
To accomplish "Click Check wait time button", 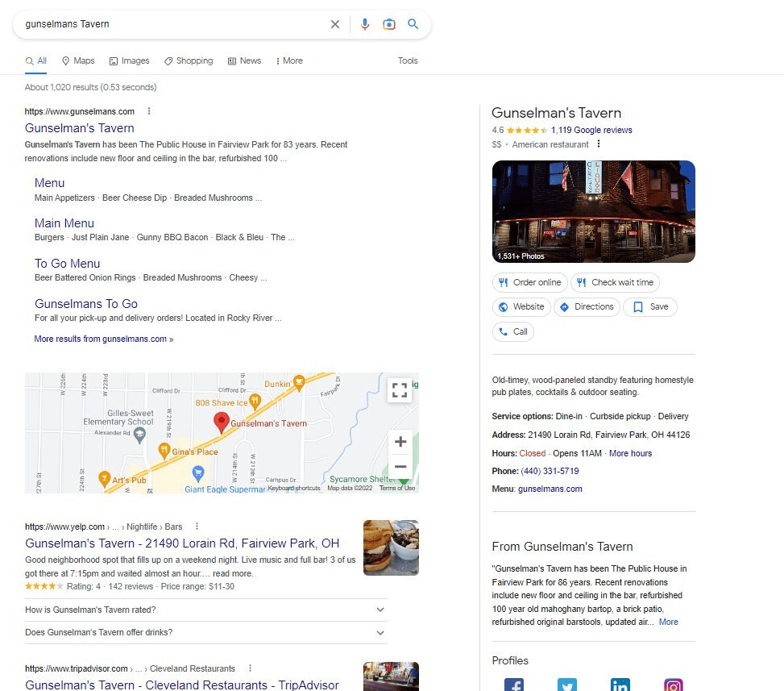I will pyautogui.click(x=616, y=282).
